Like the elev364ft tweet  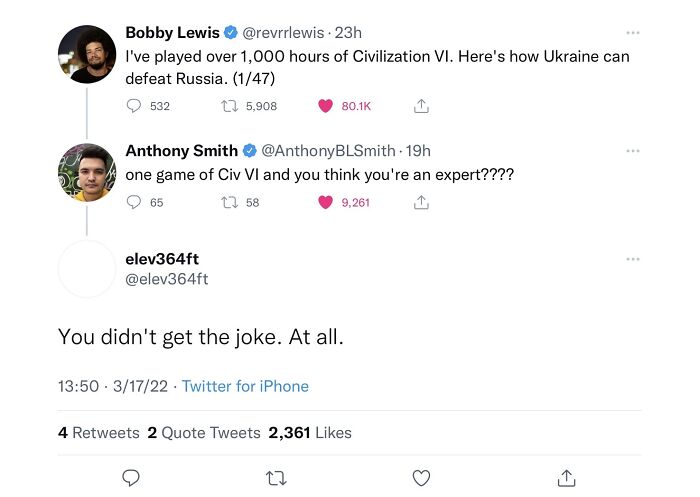click(x=421, y=478)
